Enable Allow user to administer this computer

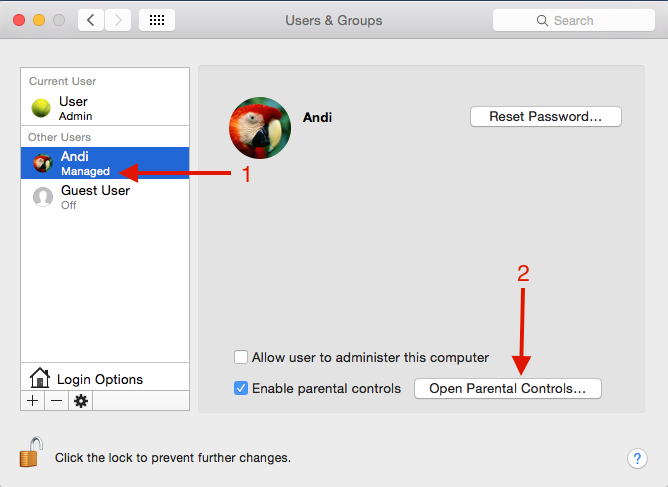click(x=241, y=357)
